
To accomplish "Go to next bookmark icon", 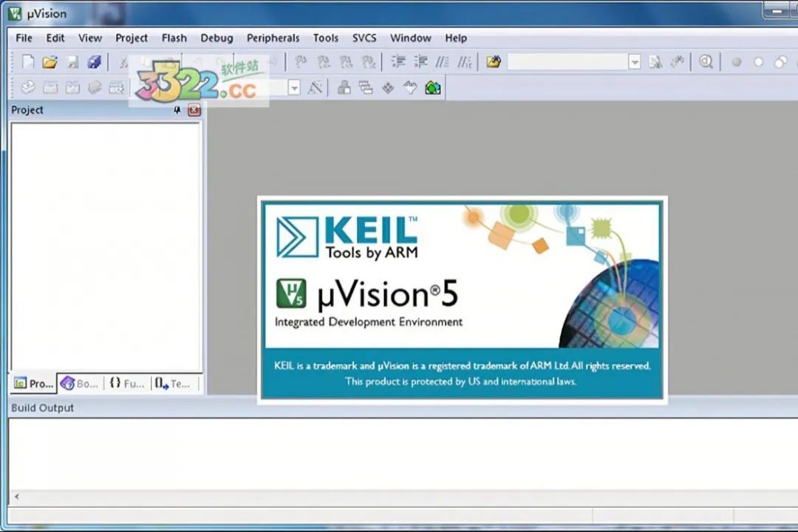I will point(346,62).
